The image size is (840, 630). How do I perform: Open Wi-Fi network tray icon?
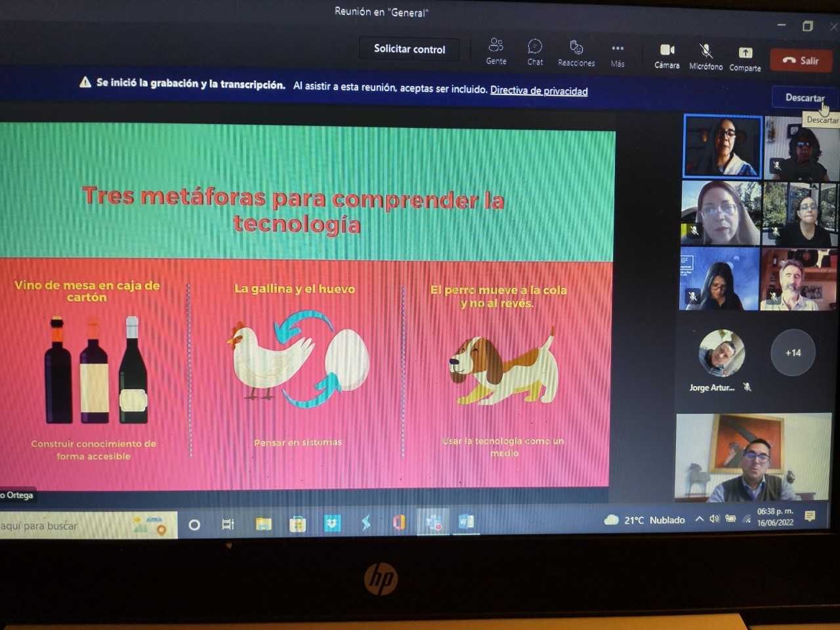747,518
